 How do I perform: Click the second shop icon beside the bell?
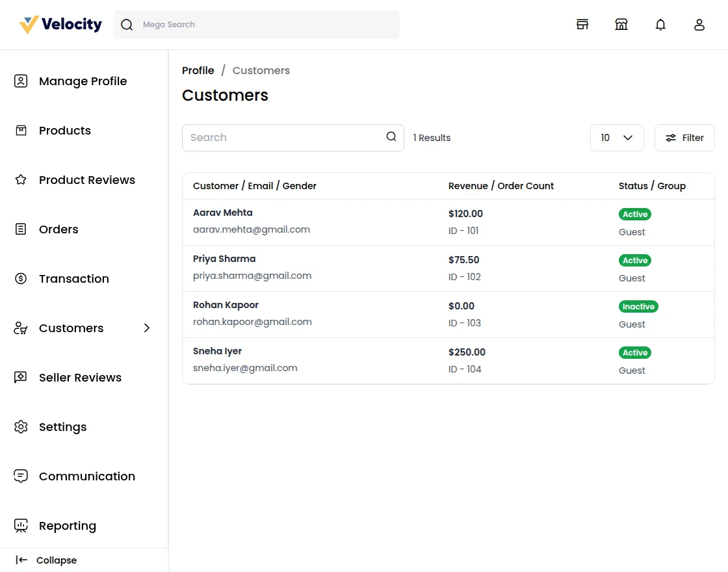tap(621, 25)
